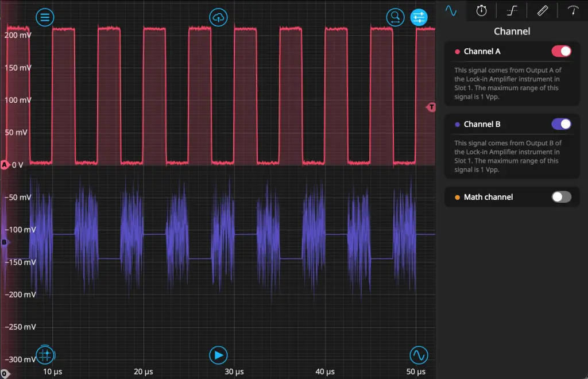Turn off Channel A toggle
The width and height of the screenshot is (588, 379).
coord(561,51)
